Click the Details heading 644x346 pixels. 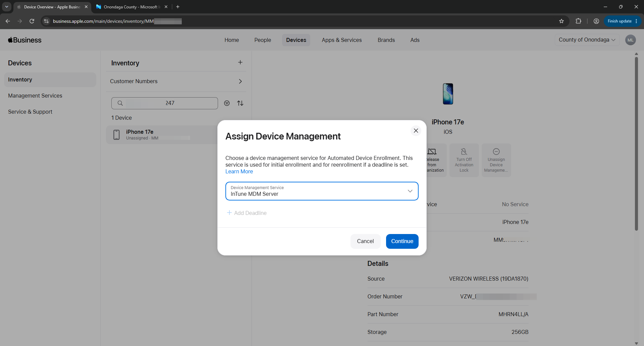point(378,264)
